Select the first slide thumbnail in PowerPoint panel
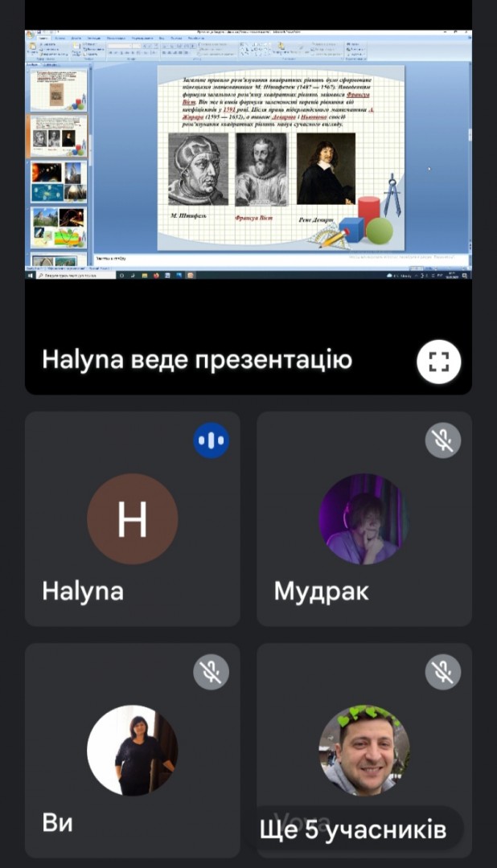 click(x=59, y=91)
